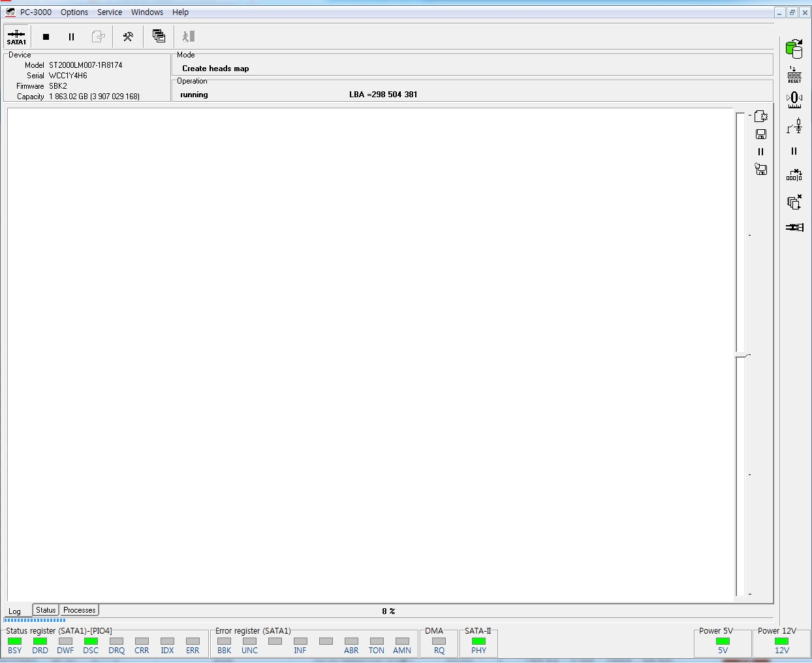Click the cable connector plug icon
Screen dimensions: 812x663
pyautogui.click(x=794, y=227)
